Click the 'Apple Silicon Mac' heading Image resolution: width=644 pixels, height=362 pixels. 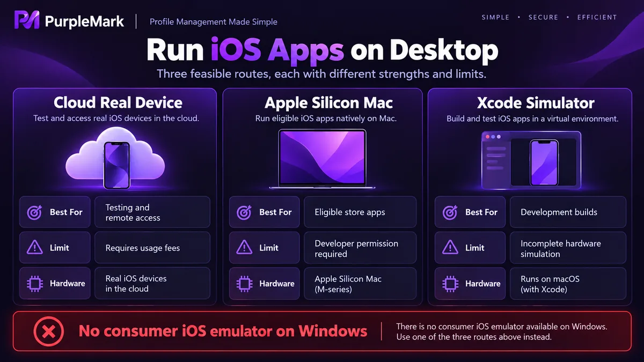[x=329, y=102]
